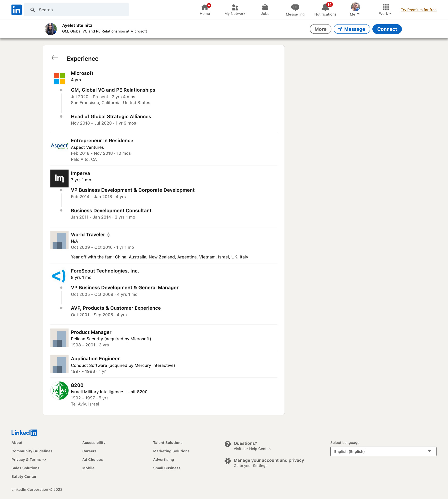
Task: Expand the Work apps grid menu
Action: [385, 10]
